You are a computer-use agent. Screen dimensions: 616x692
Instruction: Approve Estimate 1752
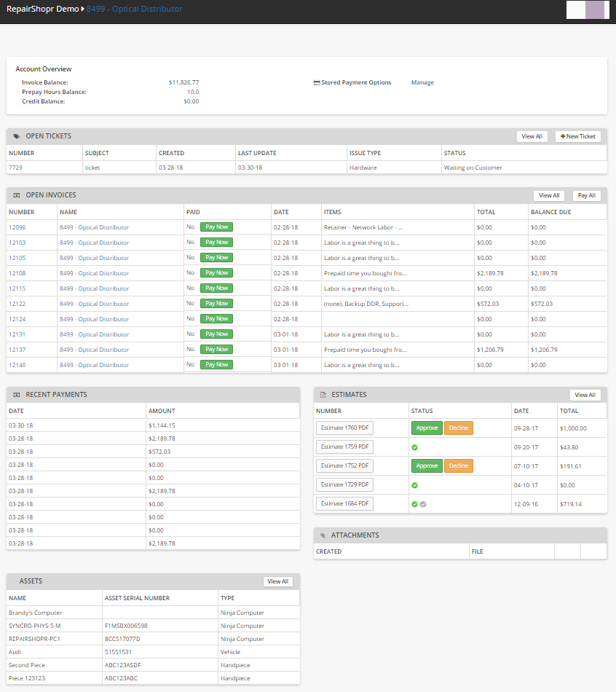click(427, 466)
